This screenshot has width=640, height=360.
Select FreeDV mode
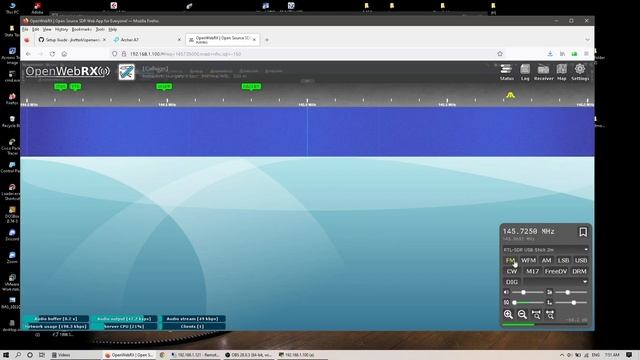556,271
